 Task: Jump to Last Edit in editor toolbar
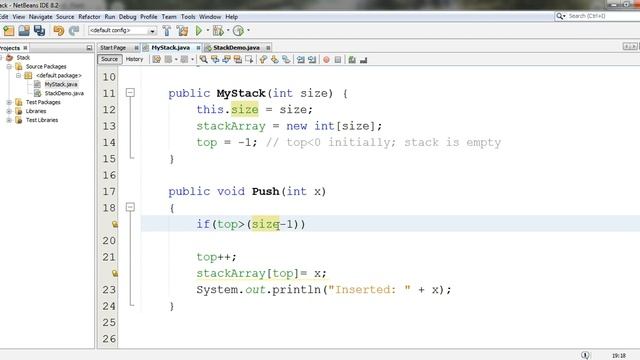coord(157,60)
